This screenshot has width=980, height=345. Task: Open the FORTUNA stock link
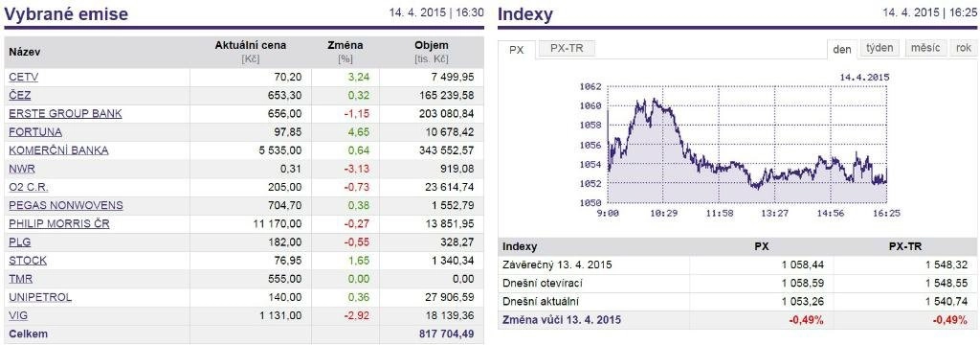[x=35, y=132]
